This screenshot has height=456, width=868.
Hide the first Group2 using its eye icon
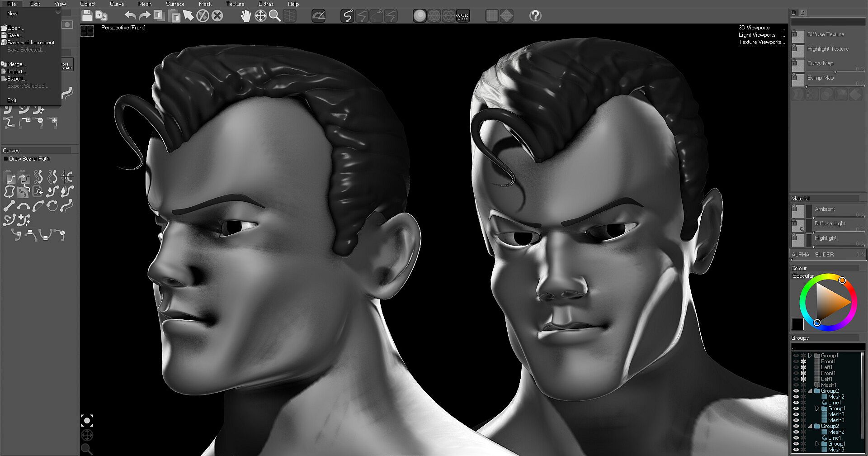pos(796,391)
